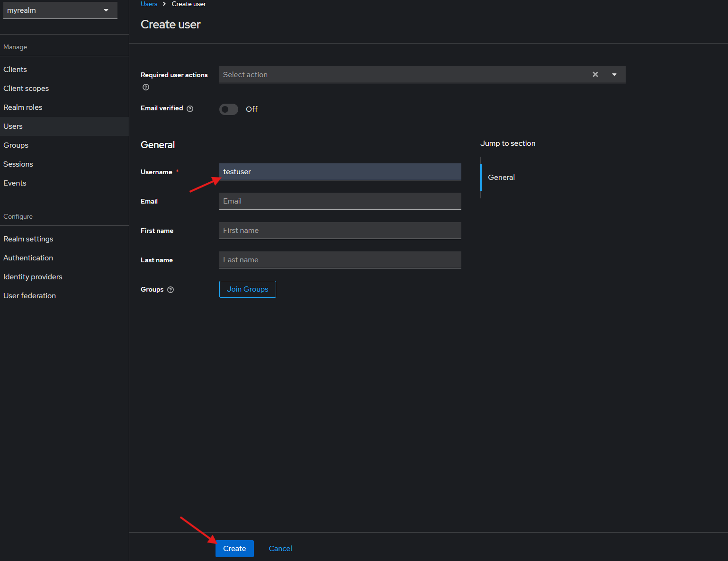Jump to the General section
Viewport: 728px width, 561px height.
click(x=501, y=178)
